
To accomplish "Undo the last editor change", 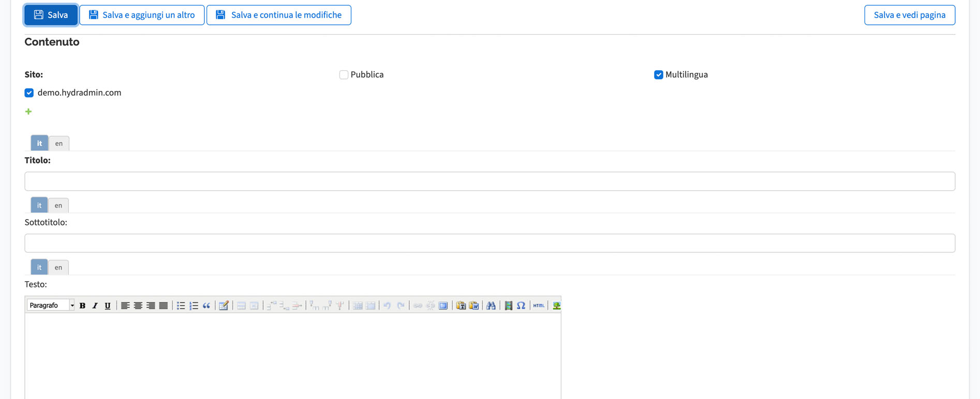I will pos(387,305).
